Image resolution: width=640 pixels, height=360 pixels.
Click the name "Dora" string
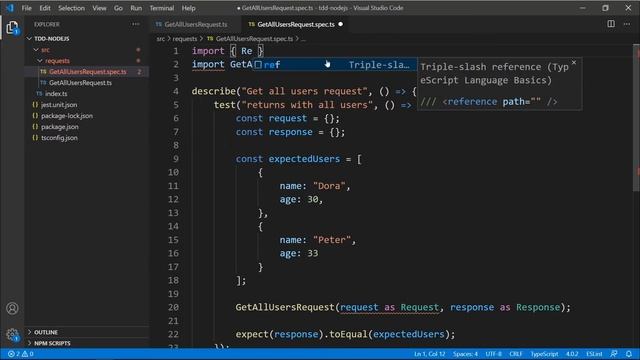pos(329,186)
